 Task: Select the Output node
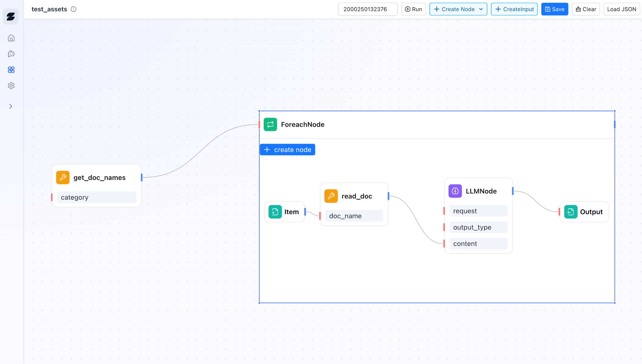(584, 212)
